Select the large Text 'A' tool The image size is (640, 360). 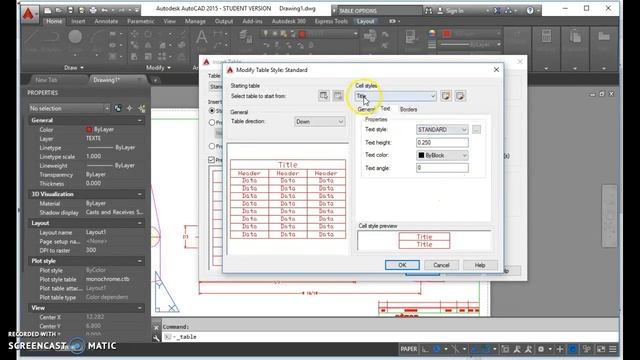(x=201, y=38)
